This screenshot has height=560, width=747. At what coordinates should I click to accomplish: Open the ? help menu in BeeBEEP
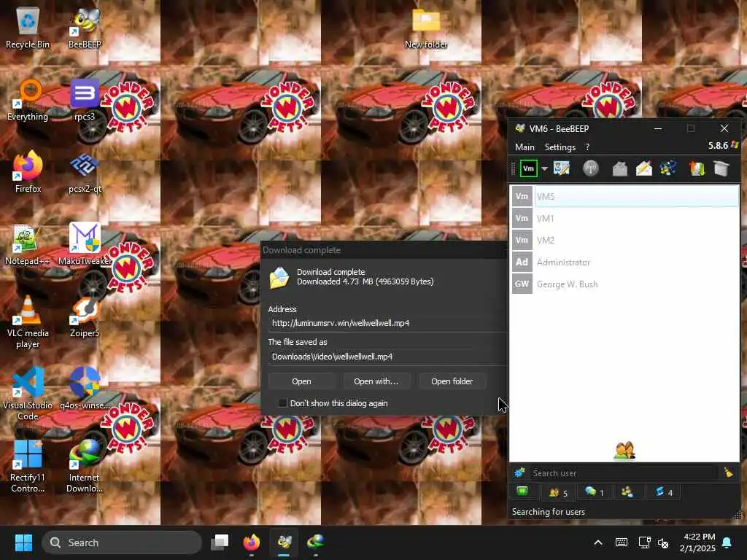[x=587, y=147]
